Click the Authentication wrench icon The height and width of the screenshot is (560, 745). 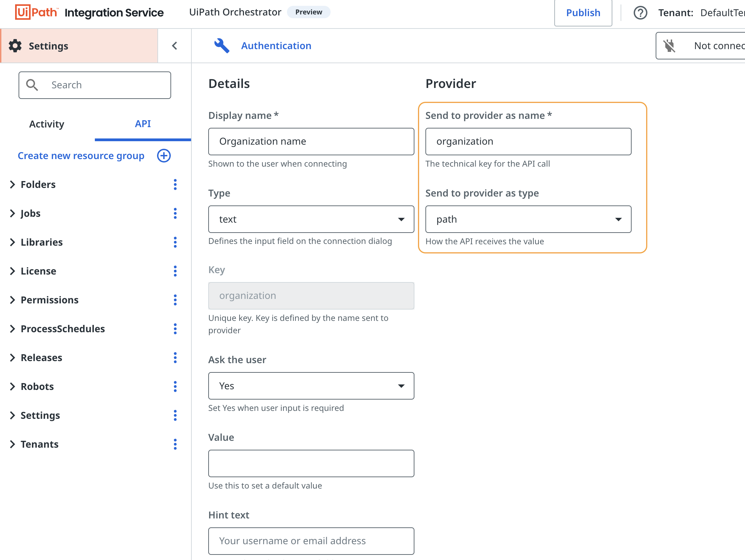[222, 46]
